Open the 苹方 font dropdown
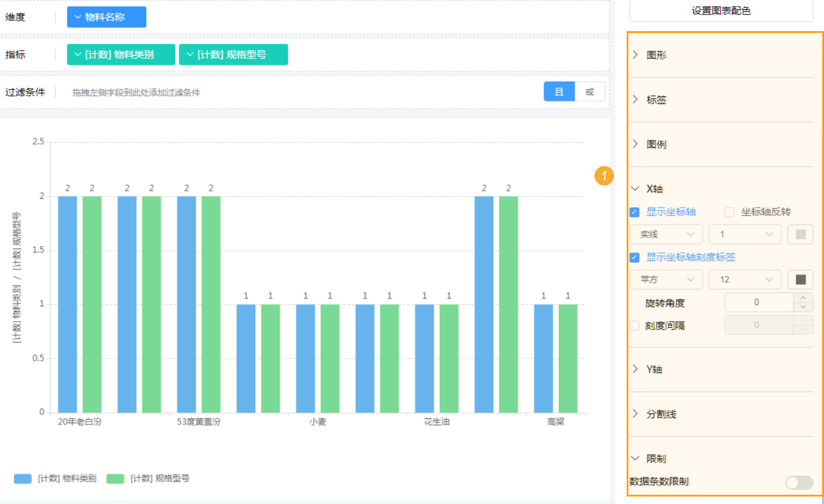This screenshot has width=824, height=504. pos(666,280)
